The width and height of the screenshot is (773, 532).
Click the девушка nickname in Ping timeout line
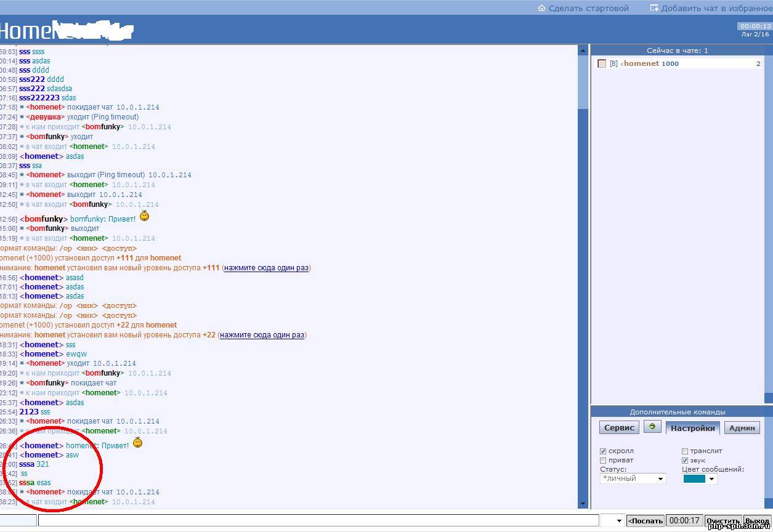pyautogui.click(x=45, y=117)
